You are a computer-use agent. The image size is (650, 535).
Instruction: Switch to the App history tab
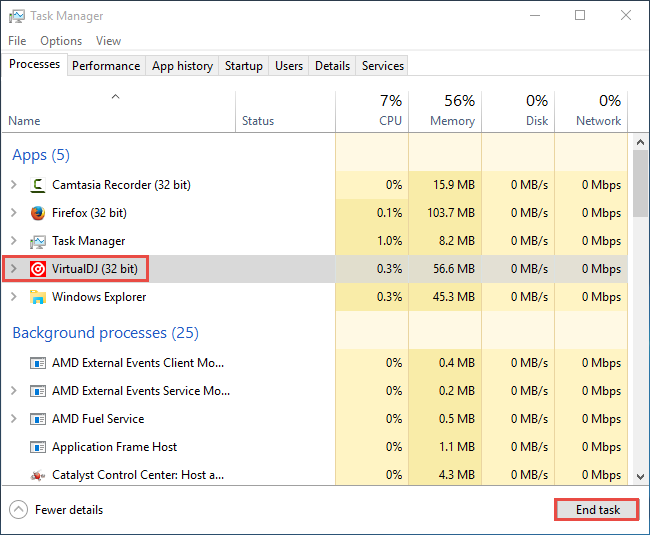(182, 66)
